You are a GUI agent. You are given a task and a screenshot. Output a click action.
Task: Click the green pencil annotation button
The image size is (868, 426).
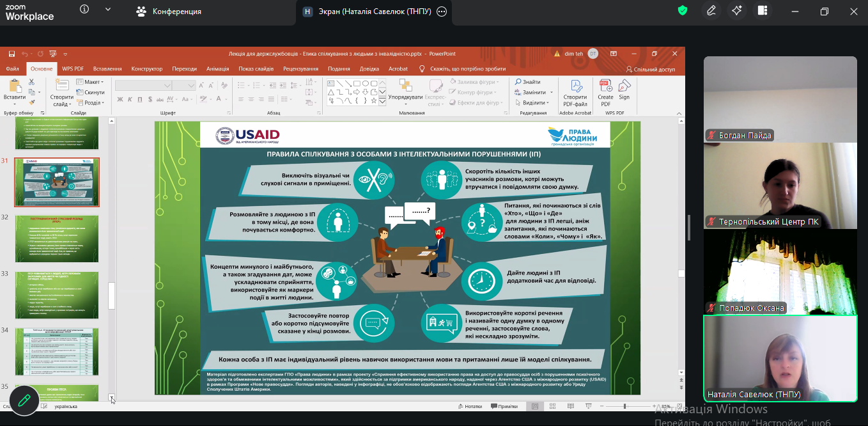(x=24, y=401)
